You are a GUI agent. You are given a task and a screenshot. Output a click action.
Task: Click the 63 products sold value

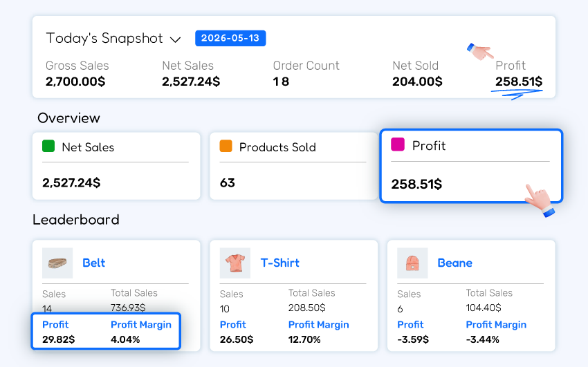pos(228,182)
